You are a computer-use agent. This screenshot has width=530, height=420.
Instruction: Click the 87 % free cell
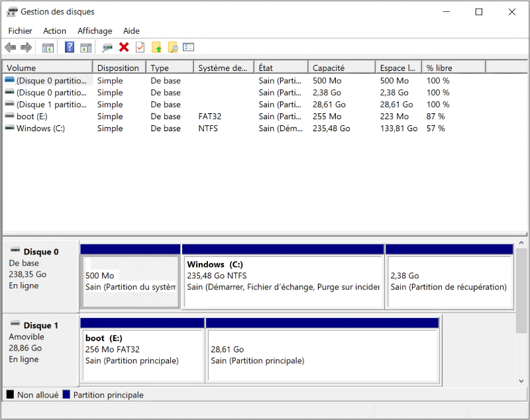click(x=435, y=117)
